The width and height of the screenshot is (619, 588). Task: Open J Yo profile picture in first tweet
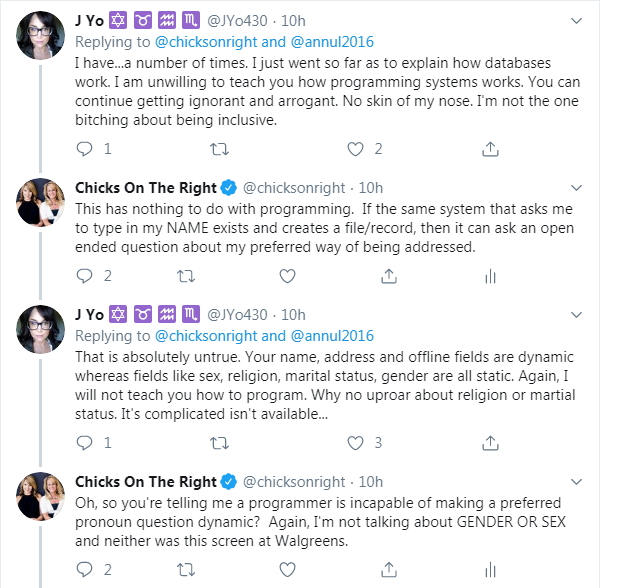42,37
